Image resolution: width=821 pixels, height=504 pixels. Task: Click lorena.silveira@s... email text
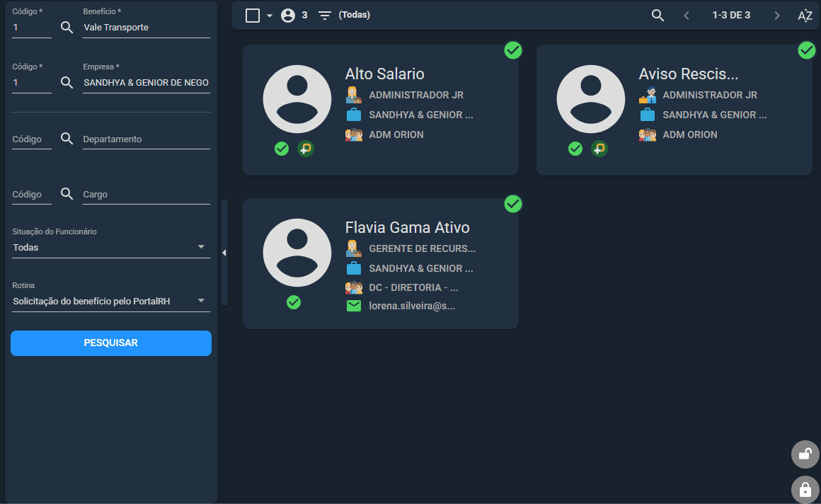click(412, 306)
